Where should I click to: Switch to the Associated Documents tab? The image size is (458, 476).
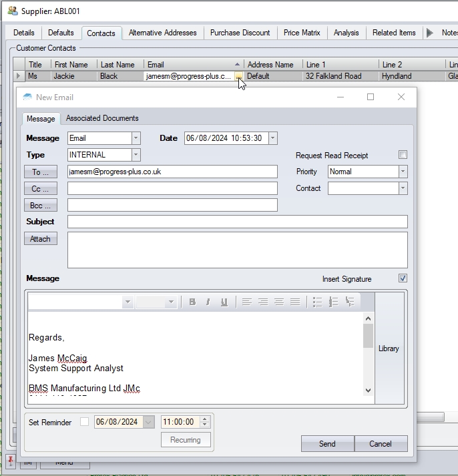click(x=102, y=118)
